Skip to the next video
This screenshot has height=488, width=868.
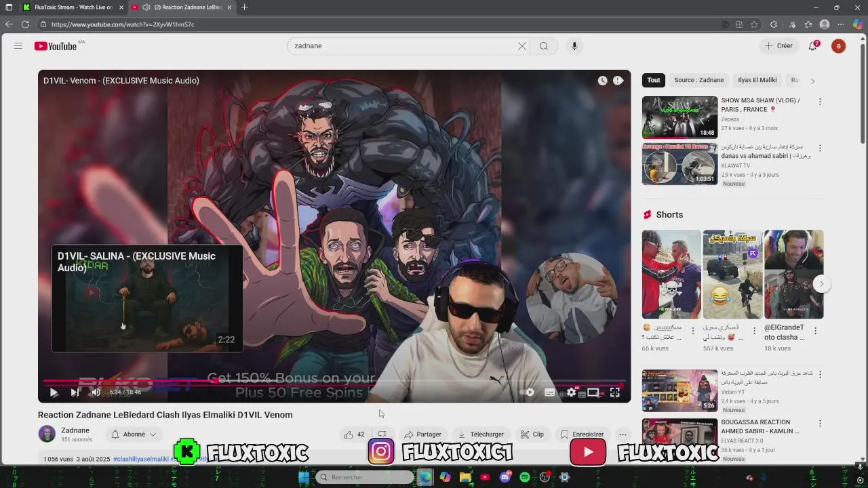(x=75, y=392)
